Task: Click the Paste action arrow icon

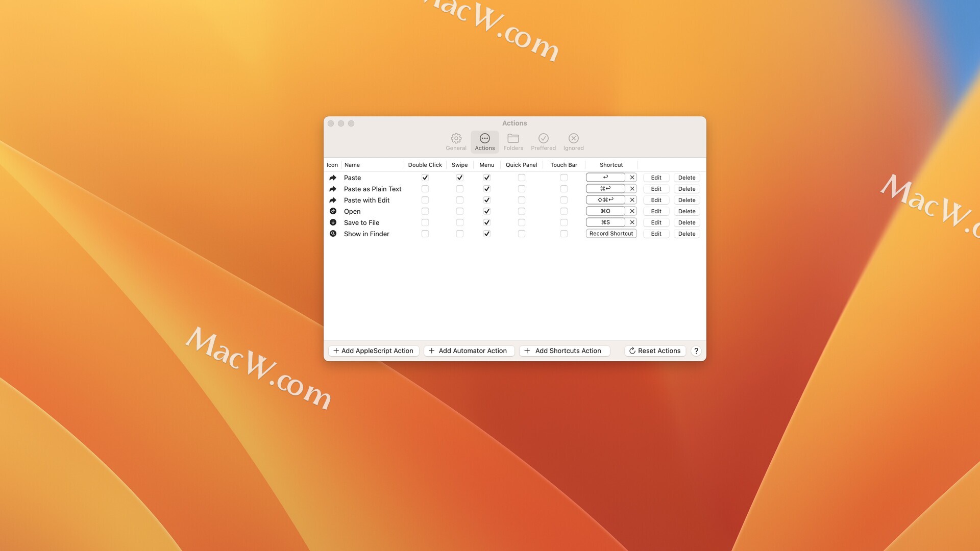Action: 333,178
